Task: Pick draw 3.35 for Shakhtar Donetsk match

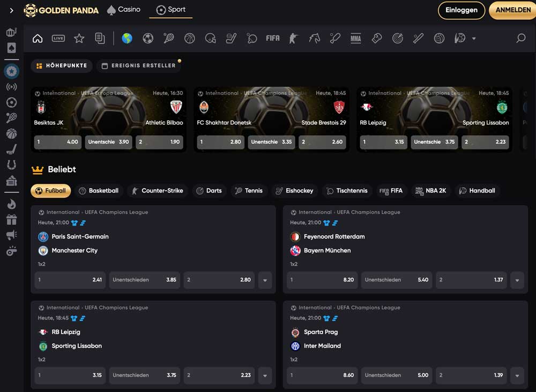Action: (x=271, y=142)
